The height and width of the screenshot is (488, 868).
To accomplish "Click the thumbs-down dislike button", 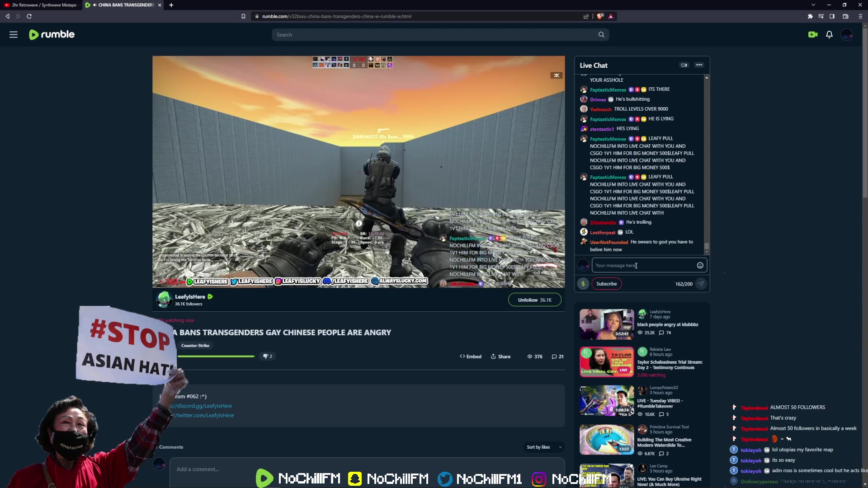I will click(266, 357).
